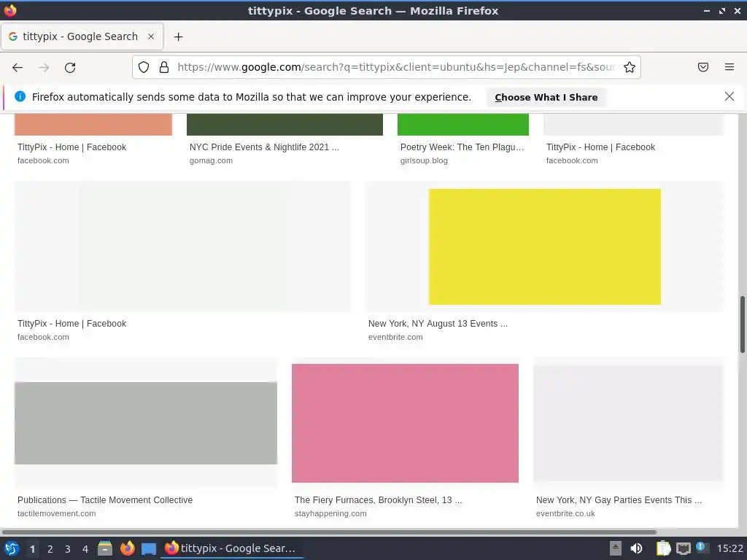
Task: Close the tittypix Google Search tab
Action: pyautogui.click(x=150, y=36)
